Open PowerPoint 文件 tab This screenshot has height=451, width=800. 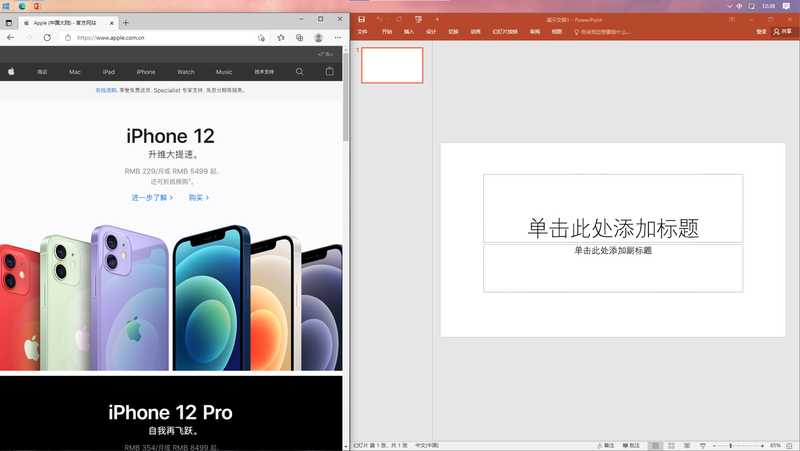(x=362, y=32)
